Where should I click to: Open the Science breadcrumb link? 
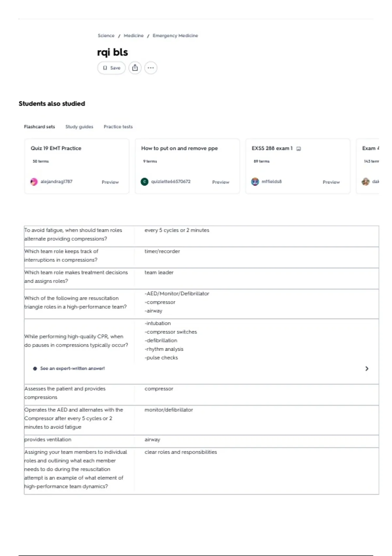click(106, 36)
